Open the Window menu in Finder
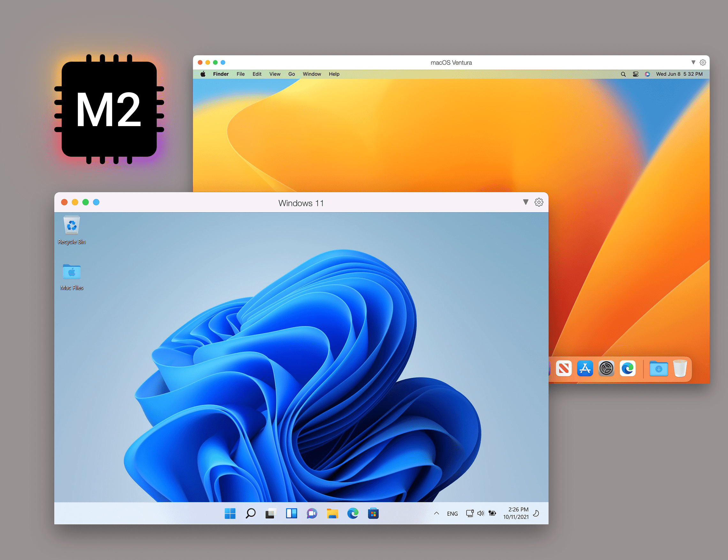The image size is (728, 560). point(312,74)
